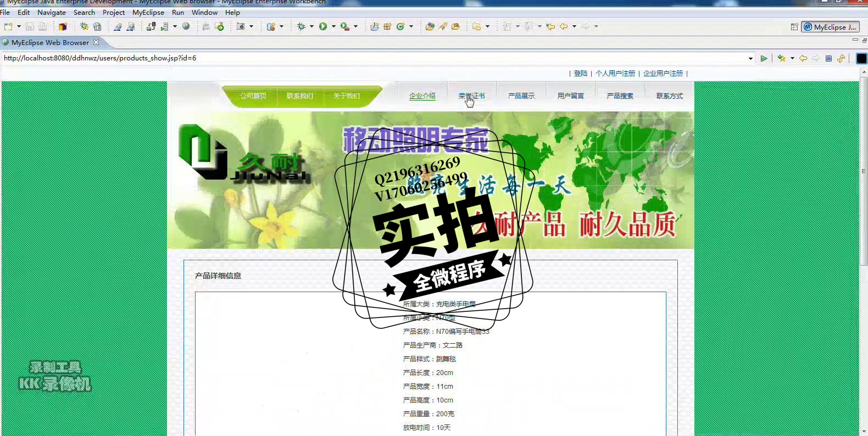Click the Back navigation arrow in main toolbar

[564, 26]
